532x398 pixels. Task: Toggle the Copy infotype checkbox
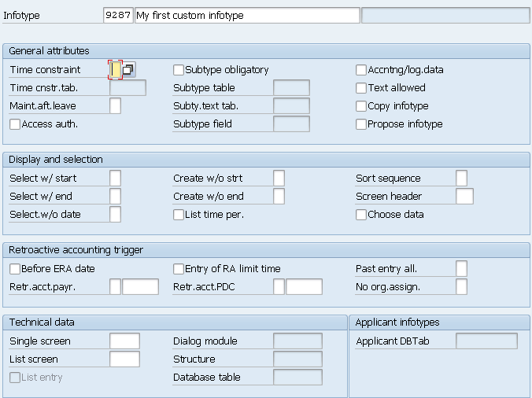[361, 105]
